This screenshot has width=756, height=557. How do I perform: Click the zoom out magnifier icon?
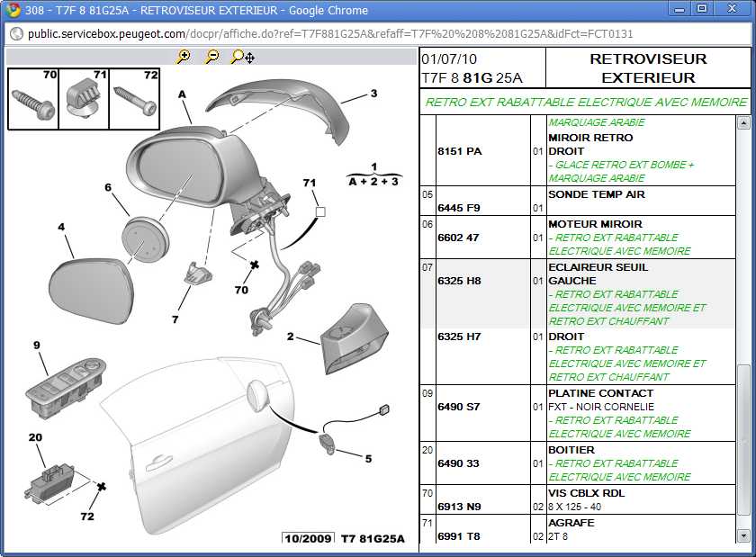[212, 57]
